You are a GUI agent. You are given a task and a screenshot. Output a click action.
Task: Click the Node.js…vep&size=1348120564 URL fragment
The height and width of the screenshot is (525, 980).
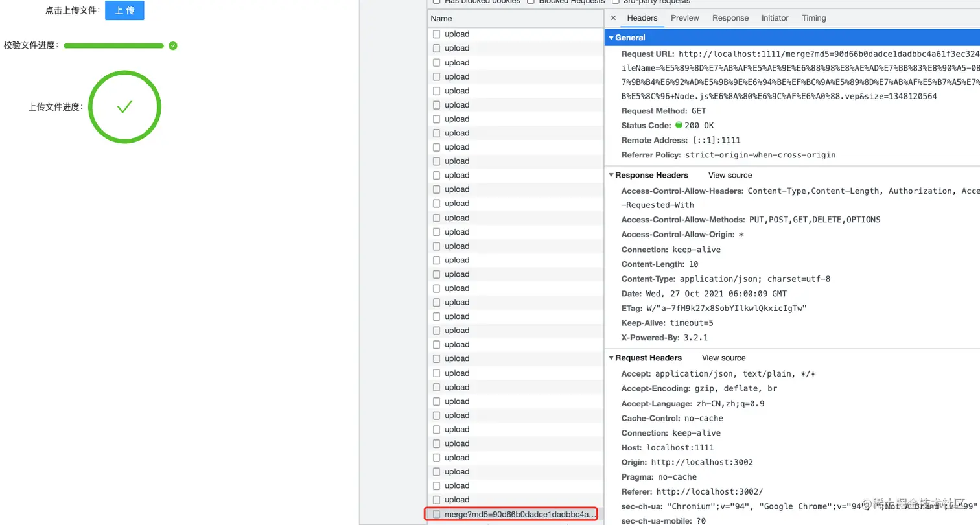779,97
